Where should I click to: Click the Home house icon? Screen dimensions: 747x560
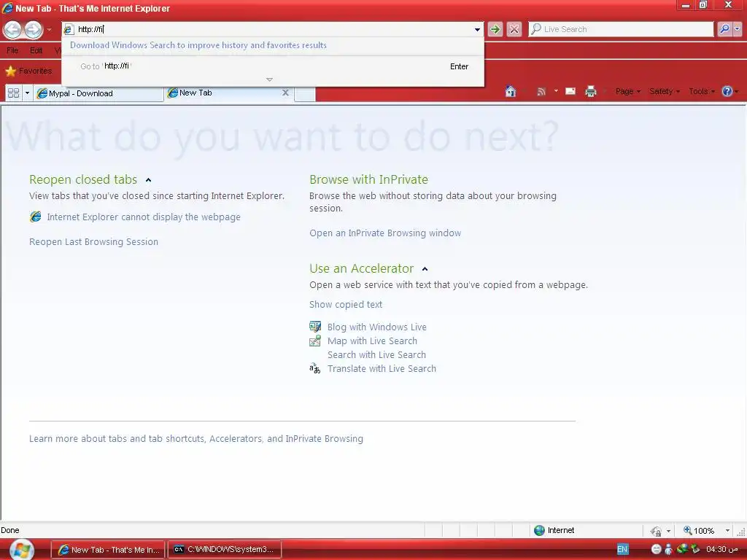point(510,91)
